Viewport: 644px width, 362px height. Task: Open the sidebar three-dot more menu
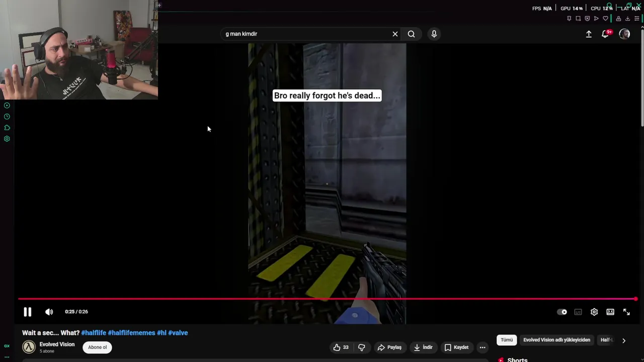[7, 357]
